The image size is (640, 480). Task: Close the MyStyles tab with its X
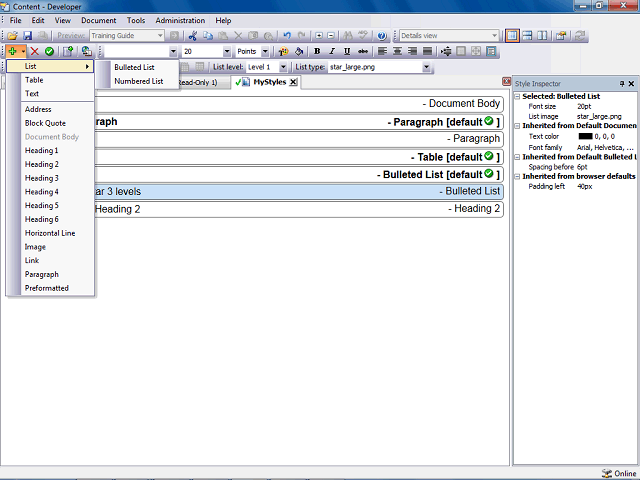tap(293, 82)
